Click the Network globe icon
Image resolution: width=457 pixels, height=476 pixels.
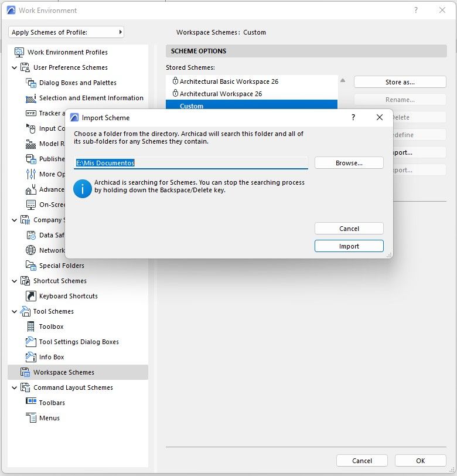(31, 250)
